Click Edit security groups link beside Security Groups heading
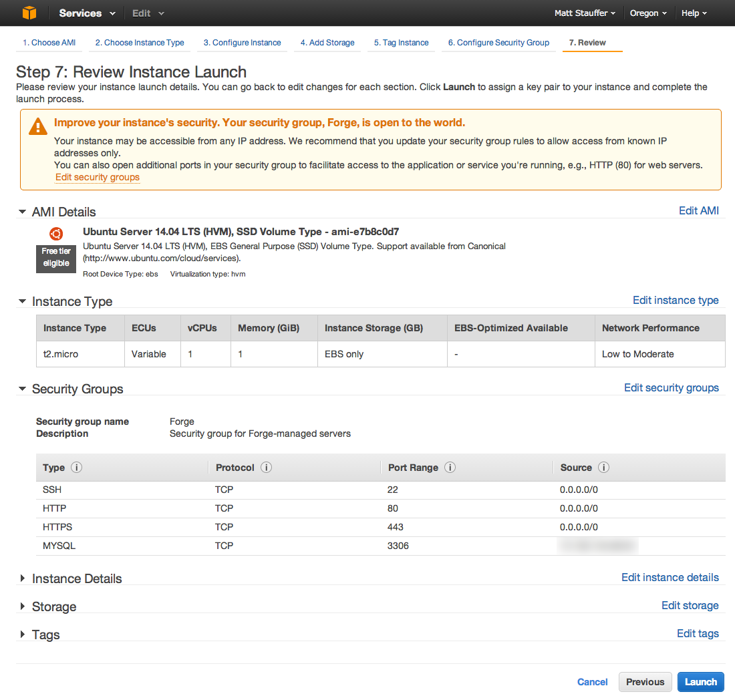The width and height of the screenshot is (735, 700). coord(672,388)
